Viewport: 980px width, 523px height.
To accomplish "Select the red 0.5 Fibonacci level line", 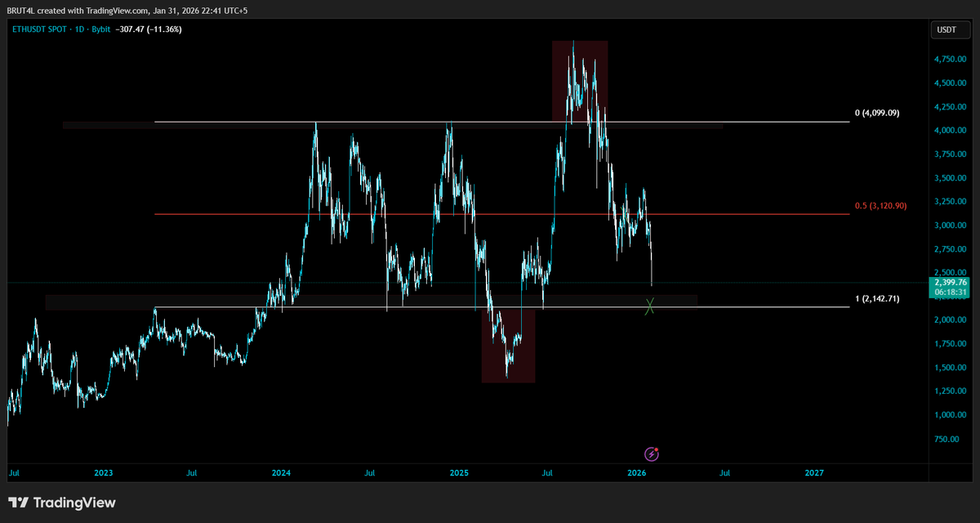I will click(x=502, y=214).
